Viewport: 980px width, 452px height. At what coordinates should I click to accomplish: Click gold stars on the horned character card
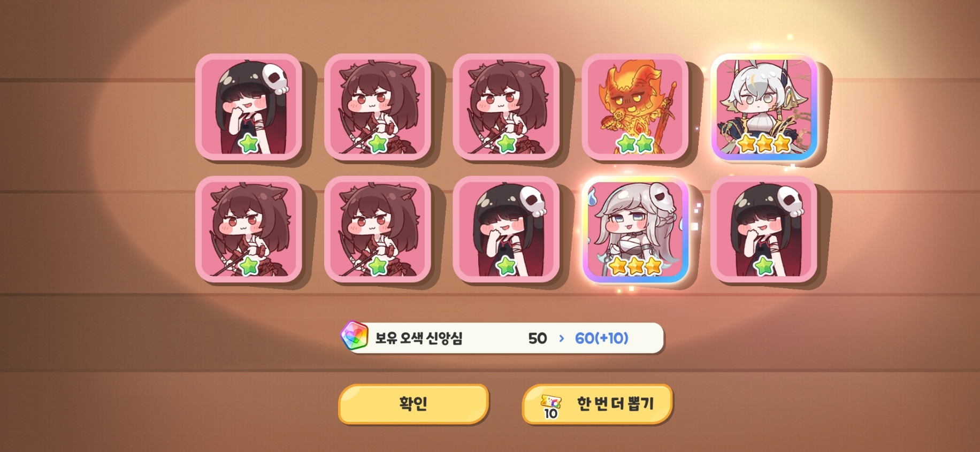pyautogui.click(x=764, y=143)
